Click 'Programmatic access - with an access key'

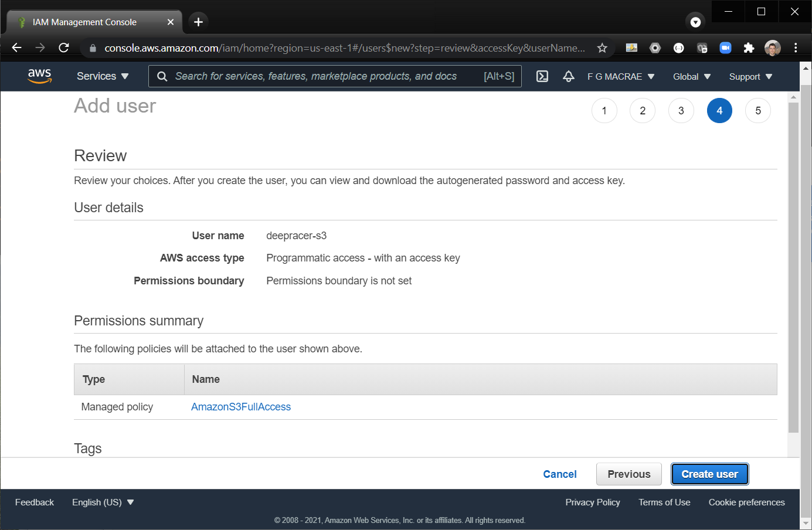(363, 257)
